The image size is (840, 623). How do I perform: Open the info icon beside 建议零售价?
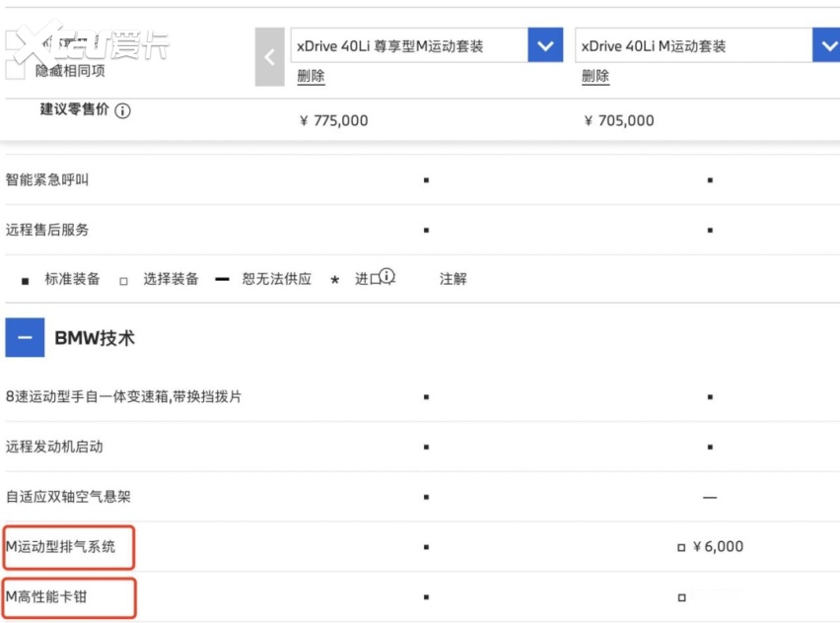point(122,110)
